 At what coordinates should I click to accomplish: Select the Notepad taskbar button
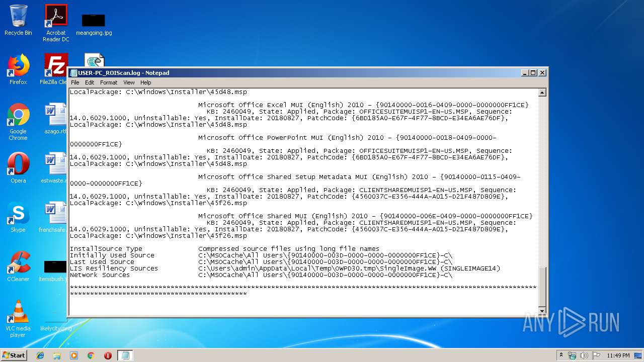125,355
